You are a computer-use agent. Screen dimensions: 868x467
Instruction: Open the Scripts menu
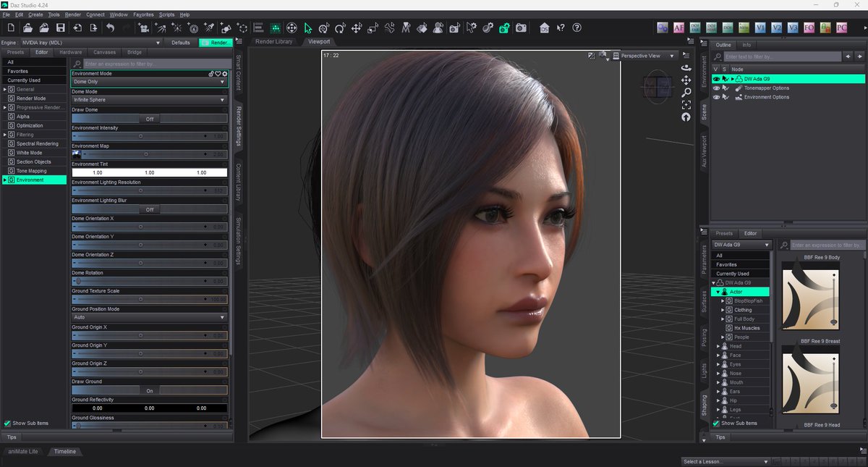point(166,14)
